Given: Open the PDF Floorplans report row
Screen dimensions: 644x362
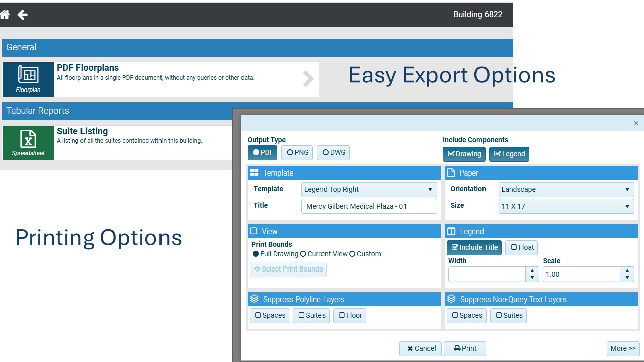Looking at the screenshot, I should pos(160,79).
